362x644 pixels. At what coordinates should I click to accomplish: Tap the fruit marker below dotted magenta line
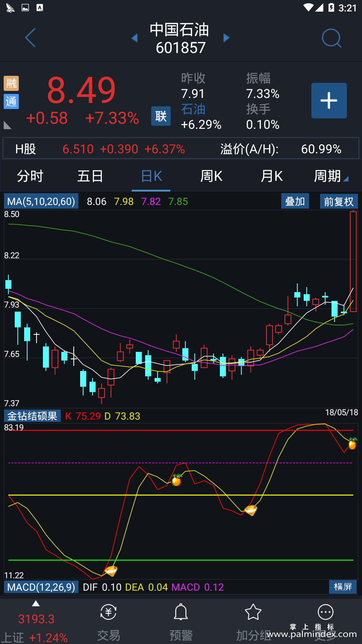coord(177,480)
